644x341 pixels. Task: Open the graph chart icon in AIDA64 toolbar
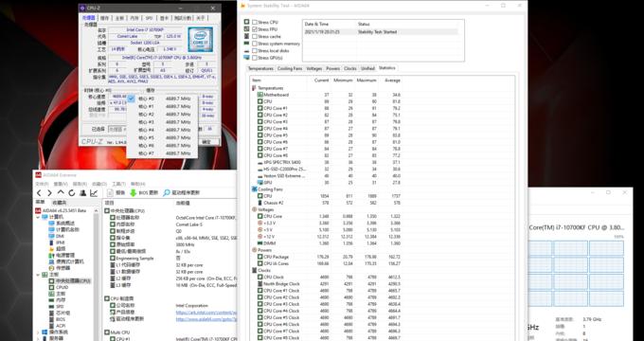coord(94,193)
